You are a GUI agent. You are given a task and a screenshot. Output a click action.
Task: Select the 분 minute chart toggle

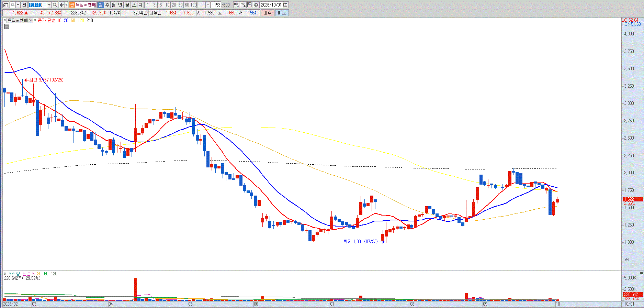[127, 5]
